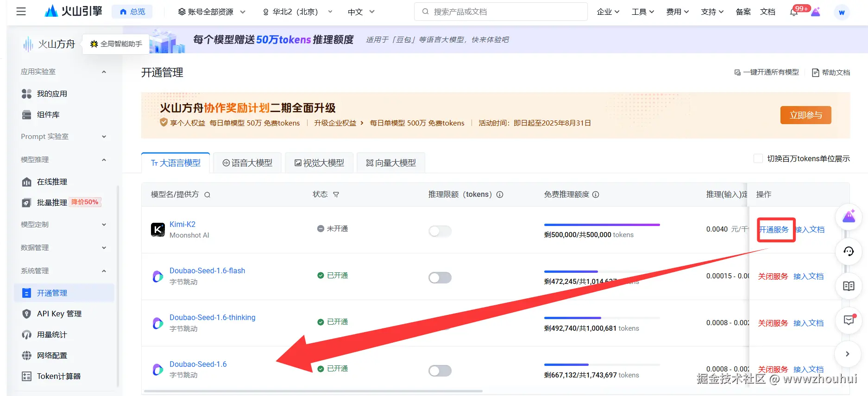The height and width of the screenshot is (396, 868).
Task: Click 开通服务 for Kimi-K2
Action: pyautogui.click(x=774, y=229)
